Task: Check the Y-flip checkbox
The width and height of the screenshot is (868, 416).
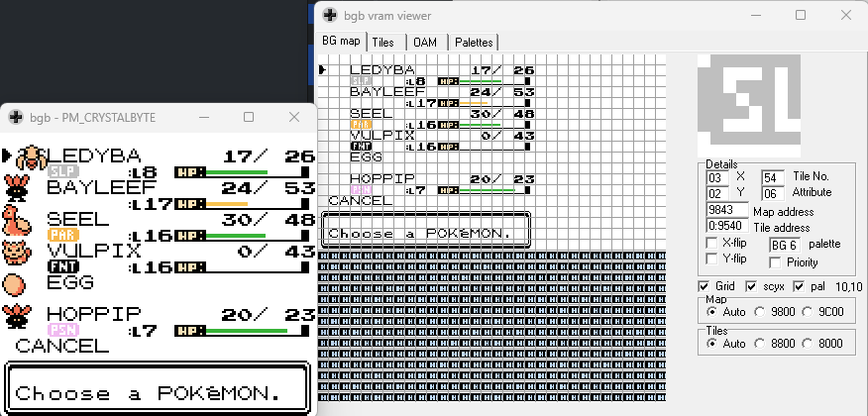Action: 711,259
